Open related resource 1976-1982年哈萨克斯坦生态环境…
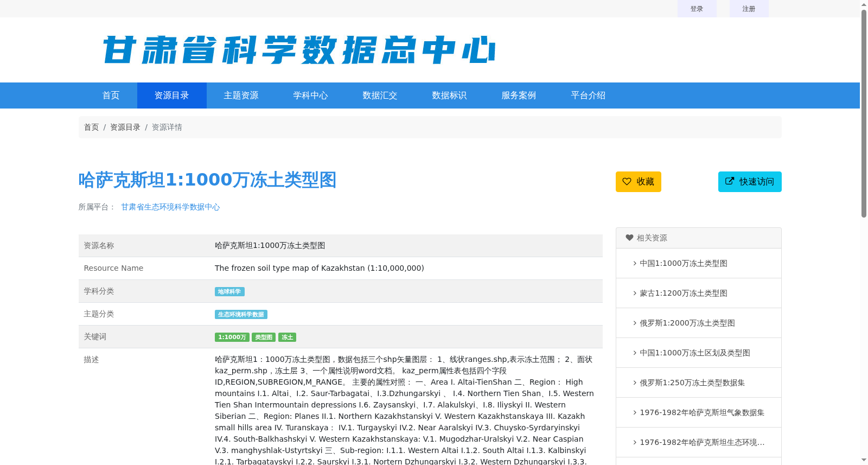868x465 pixels. click(x=702, y=442)
